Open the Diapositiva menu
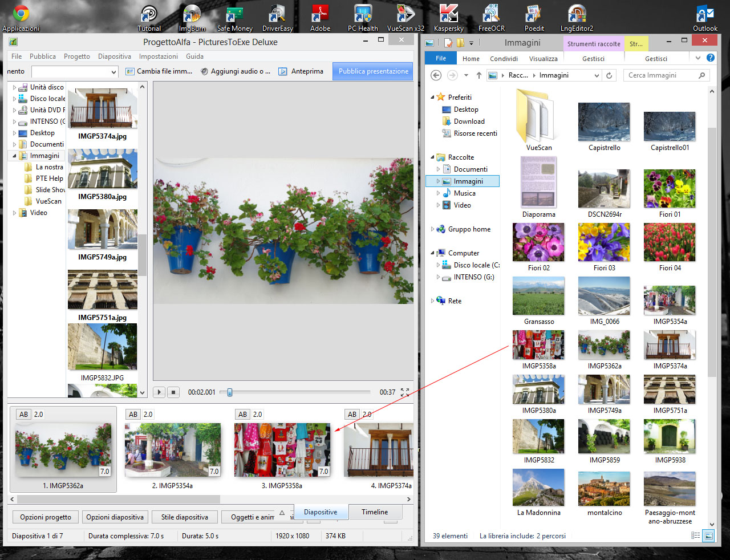The image size is (730, 560). [114, 56]
